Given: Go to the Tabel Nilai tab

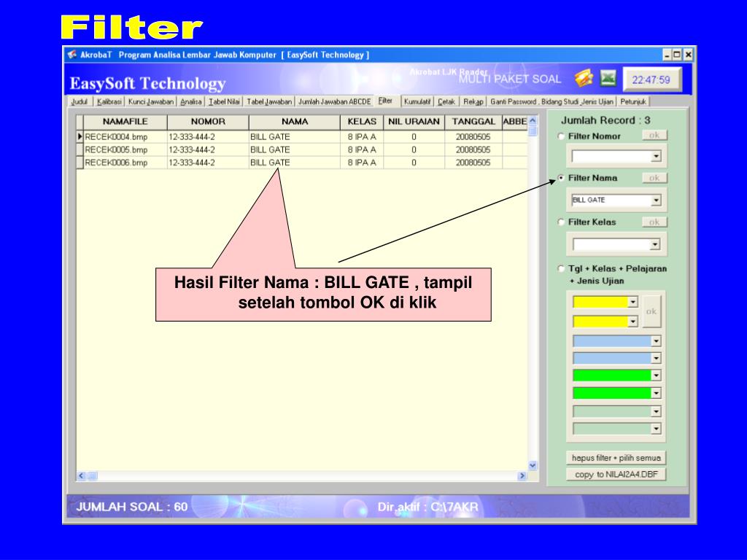Looking at the screenshot, I should click(x=224, y=101).
